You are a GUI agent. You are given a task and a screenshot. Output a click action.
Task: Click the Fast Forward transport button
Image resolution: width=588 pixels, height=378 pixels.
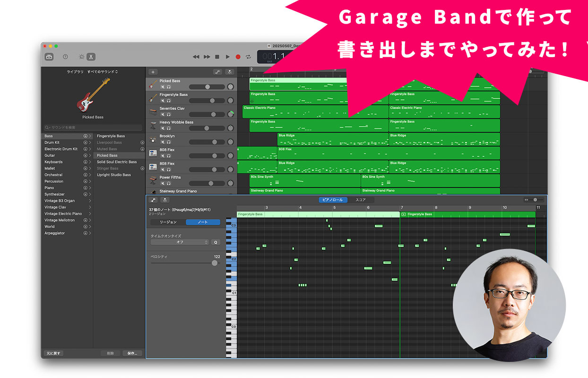(x=207, y=57)
